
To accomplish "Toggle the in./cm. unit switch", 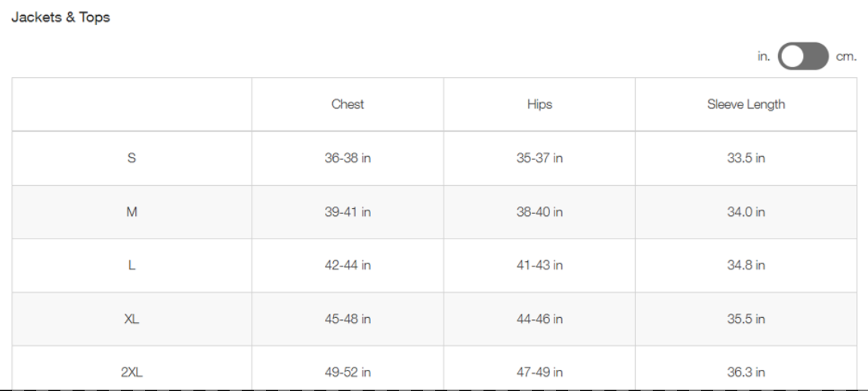I will [x=803, y=56].
